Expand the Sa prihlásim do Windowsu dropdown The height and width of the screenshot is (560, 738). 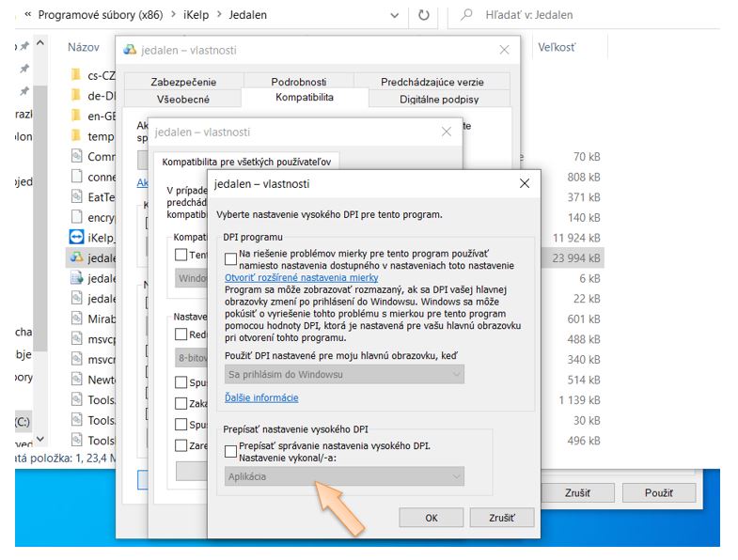coord(344,374)
